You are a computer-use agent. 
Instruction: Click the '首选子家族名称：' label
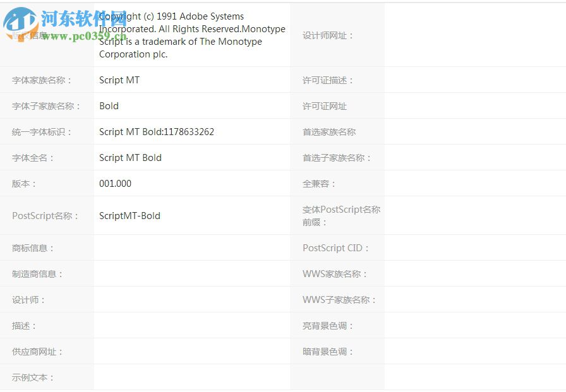pos(337,158)
